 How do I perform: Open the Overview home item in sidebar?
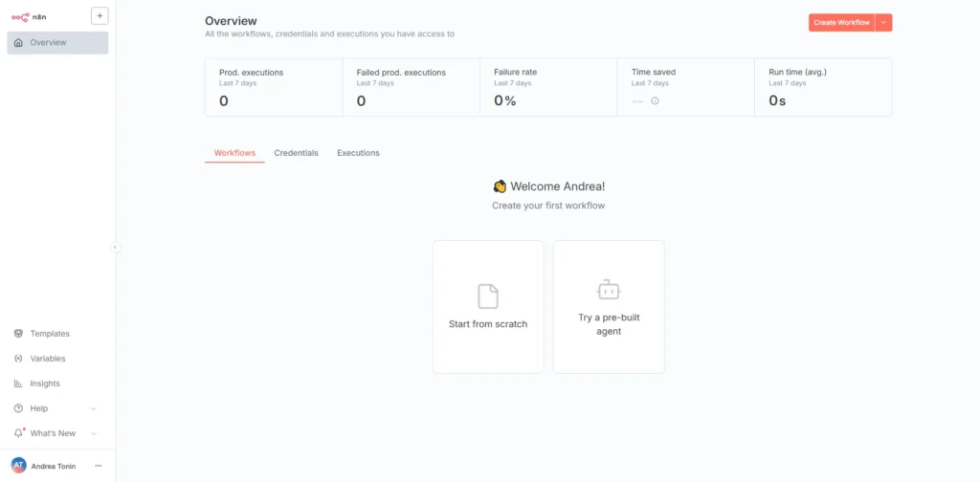tap(57, 43)
